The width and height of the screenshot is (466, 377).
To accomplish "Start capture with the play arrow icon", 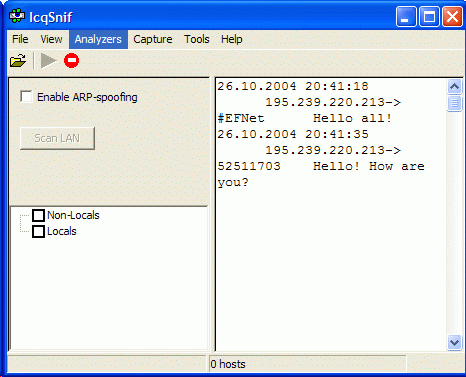I will click(x=49, y=61).
